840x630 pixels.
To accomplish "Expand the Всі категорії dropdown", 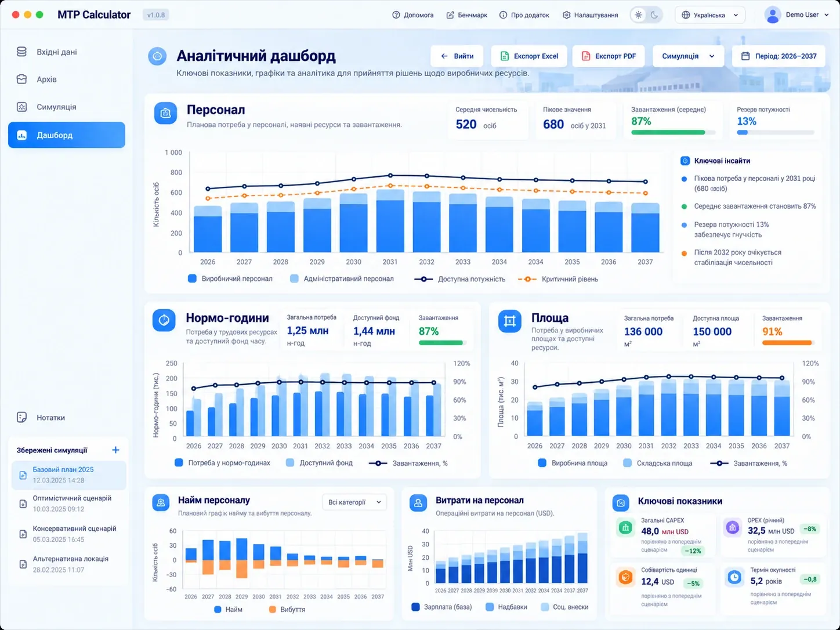I will pos(354,502).
